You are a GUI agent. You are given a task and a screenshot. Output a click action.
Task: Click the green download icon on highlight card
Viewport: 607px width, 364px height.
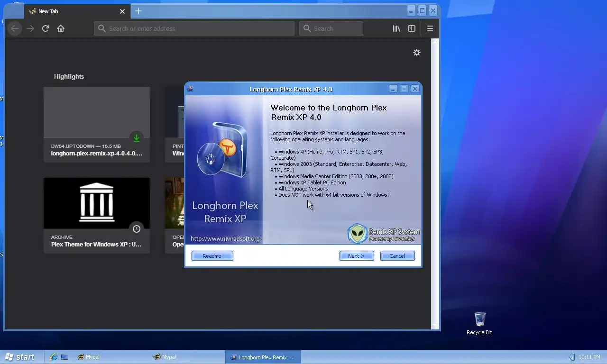137,138
